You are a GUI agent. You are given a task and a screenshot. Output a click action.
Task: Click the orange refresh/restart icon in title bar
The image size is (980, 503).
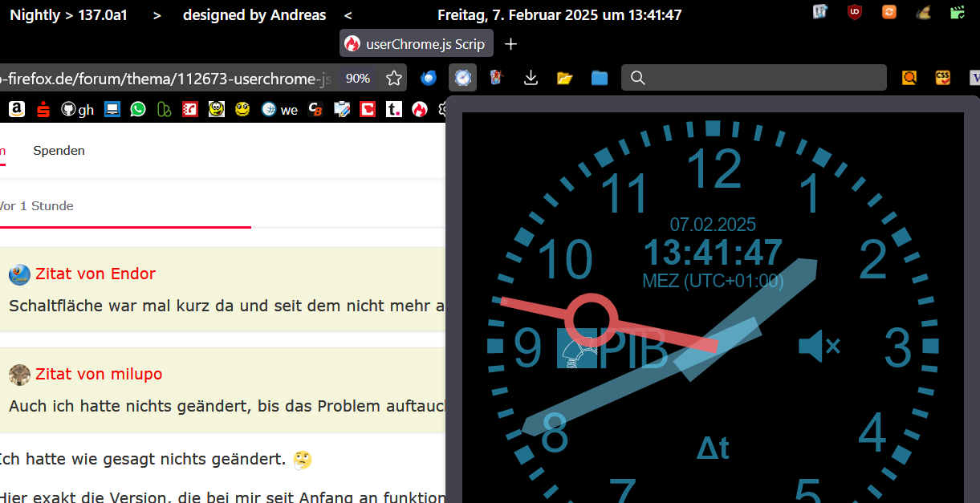(x=889, y=12)
